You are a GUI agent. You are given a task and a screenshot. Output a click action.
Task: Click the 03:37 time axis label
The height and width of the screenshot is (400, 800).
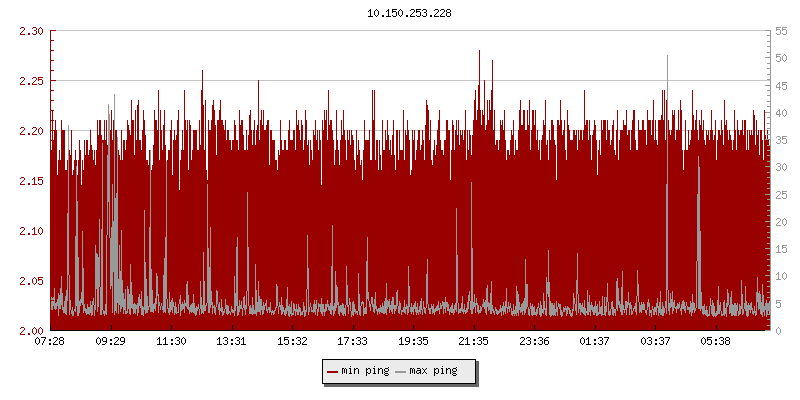pyautogui.click(x=655, y=342)
